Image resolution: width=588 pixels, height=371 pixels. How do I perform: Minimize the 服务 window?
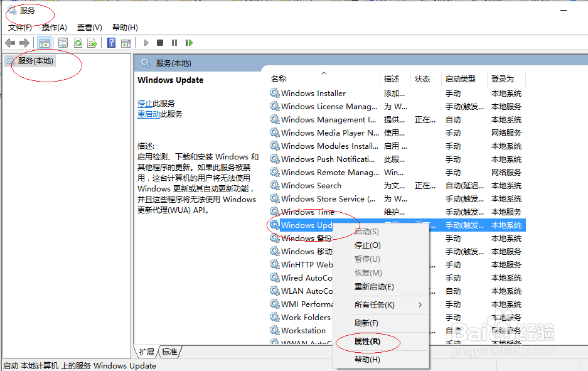click(x=564, y=11)
